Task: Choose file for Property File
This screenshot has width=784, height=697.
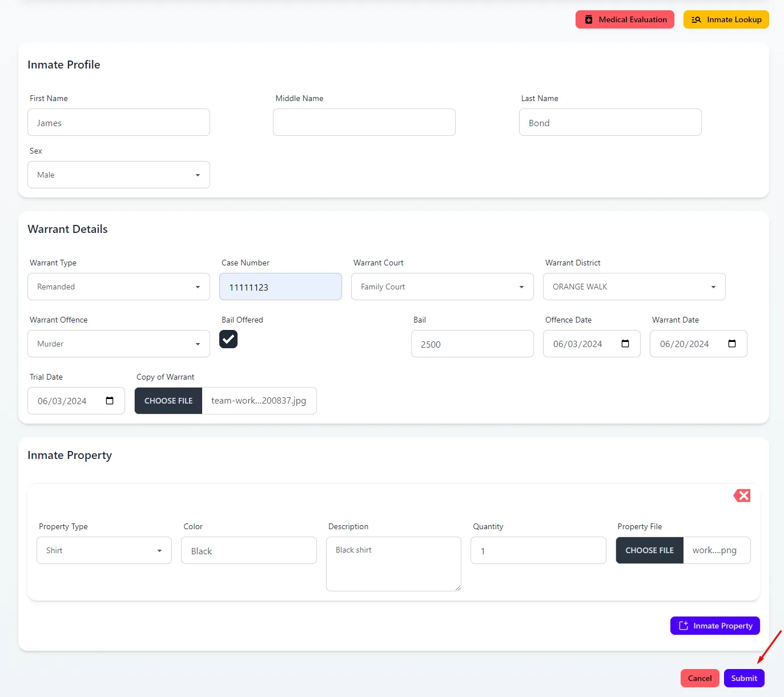Action: pyautogui.click(x=649, y=550)
